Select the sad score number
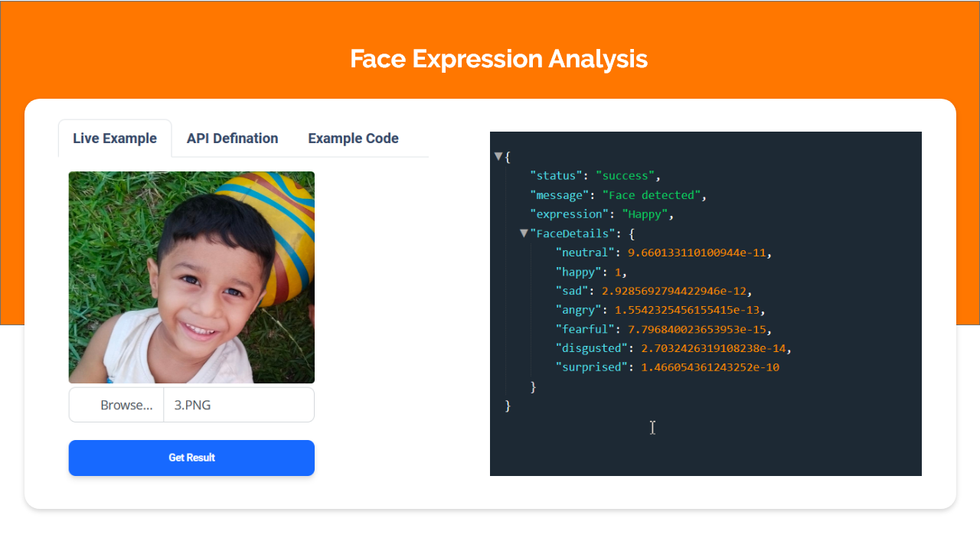Viewport: 980px width, 551px height. pyautogui.click(x=673, y=291)
